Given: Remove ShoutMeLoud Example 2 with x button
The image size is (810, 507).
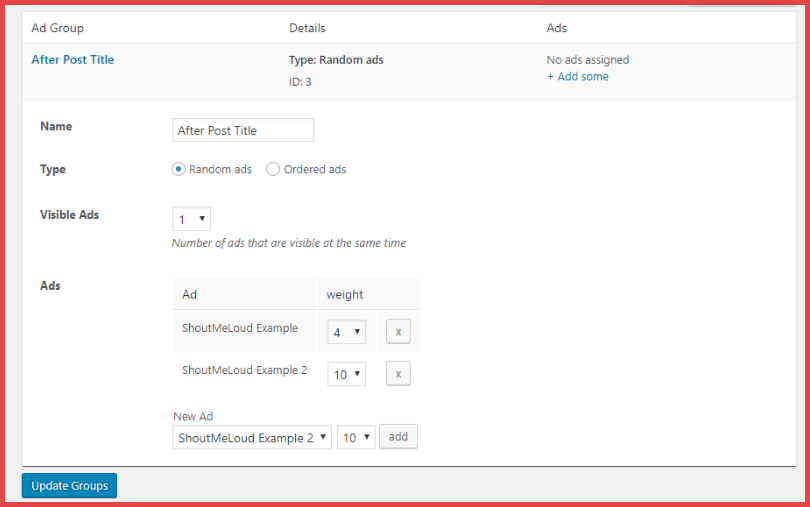Looking at the screenshot, I should pos(398,374).
